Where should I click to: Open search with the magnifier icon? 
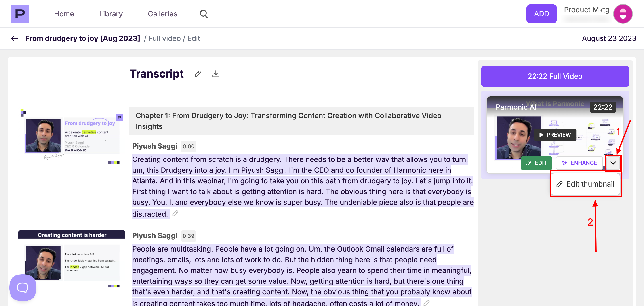coord(204,14)
